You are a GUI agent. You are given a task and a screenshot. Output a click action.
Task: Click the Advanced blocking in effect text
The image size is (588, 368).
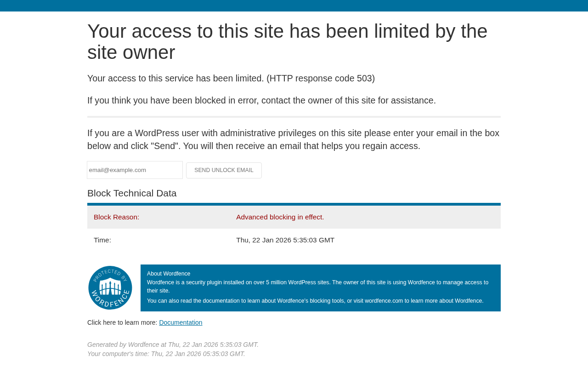pyautogui.click(x=280, y=217)
